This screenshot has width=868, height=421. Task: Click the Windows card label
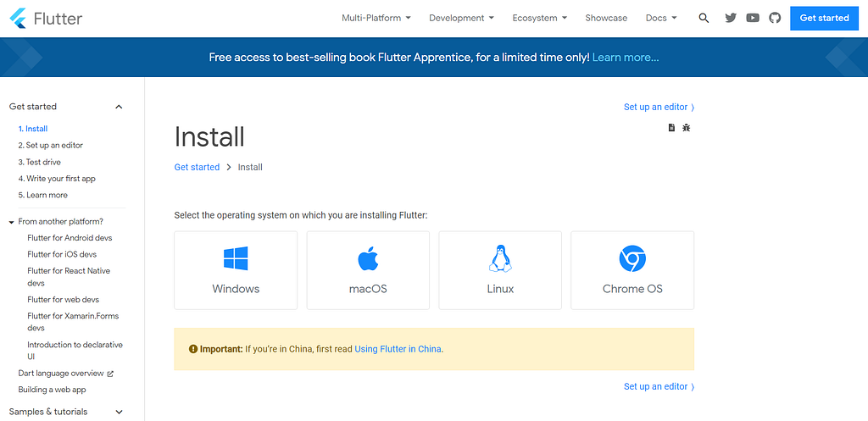236,289
